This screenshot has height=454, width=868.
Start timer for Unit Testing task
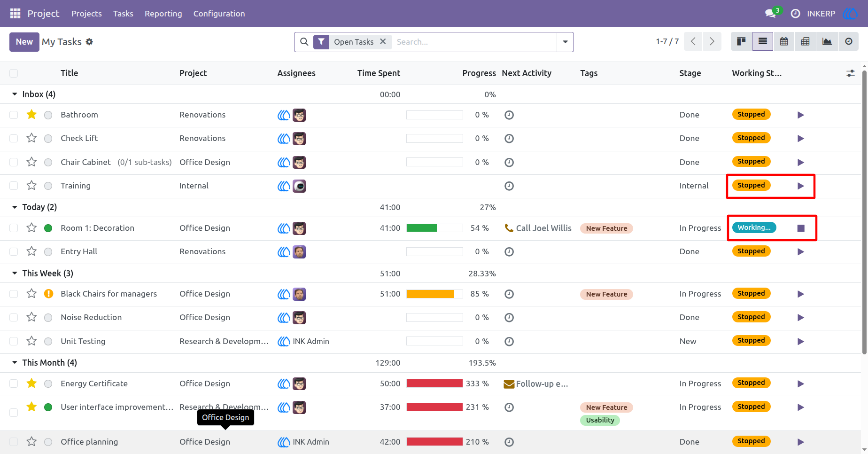[x=801, y=342]
